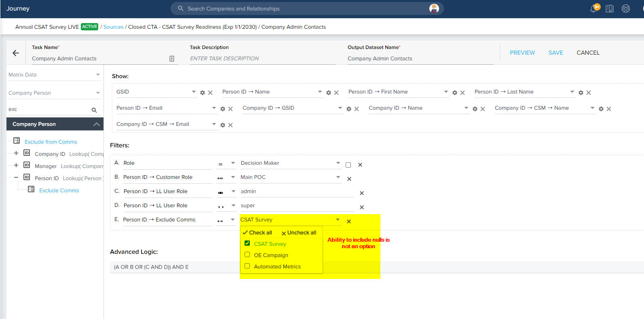Open settings gear for Person ID Last Name
The image size is (644, 319).
click(x=581, y=93)
